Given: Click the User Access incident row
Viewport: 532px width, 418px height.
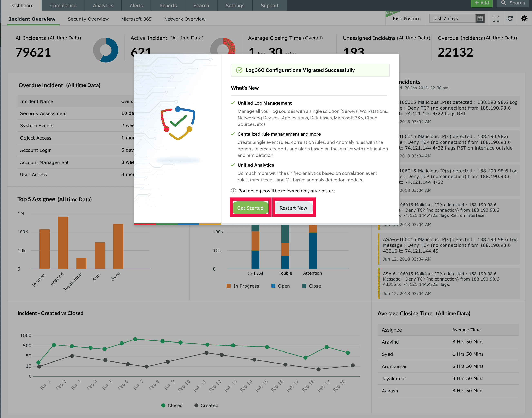Looking at the screenshot, I should point(76,175).
